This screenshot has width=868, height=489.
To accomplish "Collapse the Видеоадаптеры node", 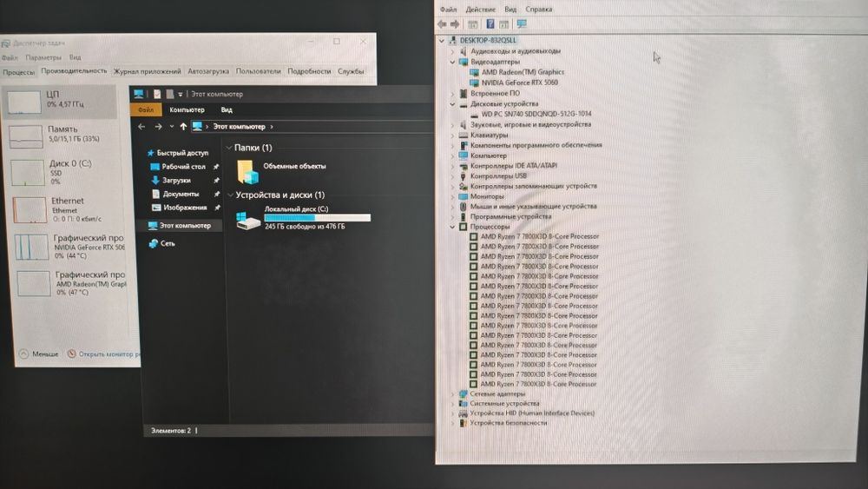I will tap(452, 62).
